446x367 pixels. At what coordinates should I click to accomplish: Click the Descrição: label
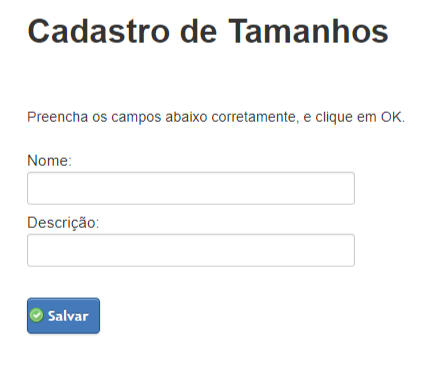click(63, 223)
